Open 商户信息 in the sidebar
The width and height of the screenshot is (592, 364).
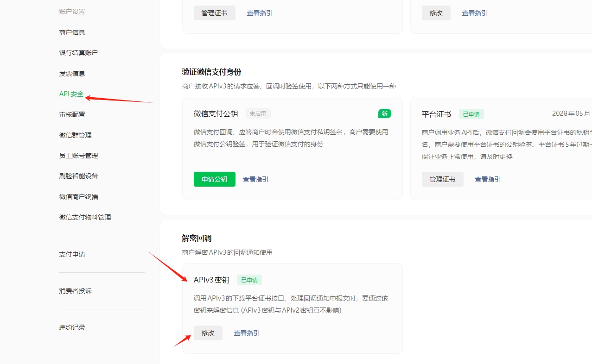point(72,32)
